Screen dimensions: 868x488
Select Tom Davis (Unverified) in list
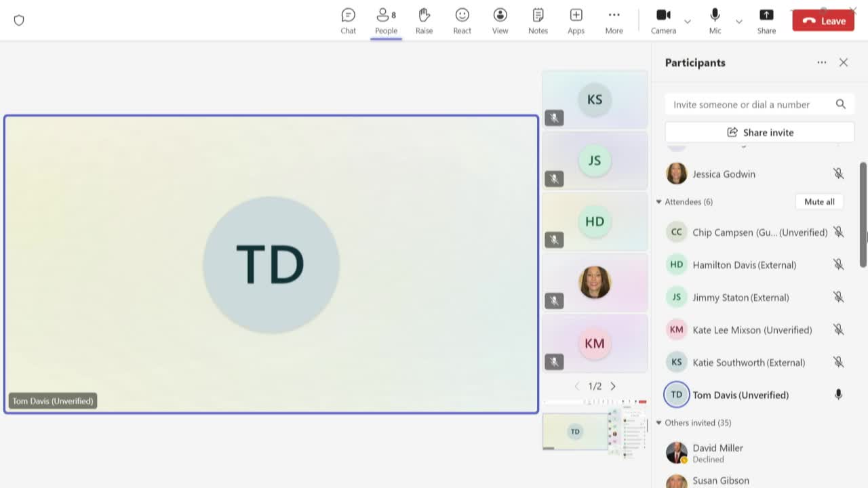(741, 395)
